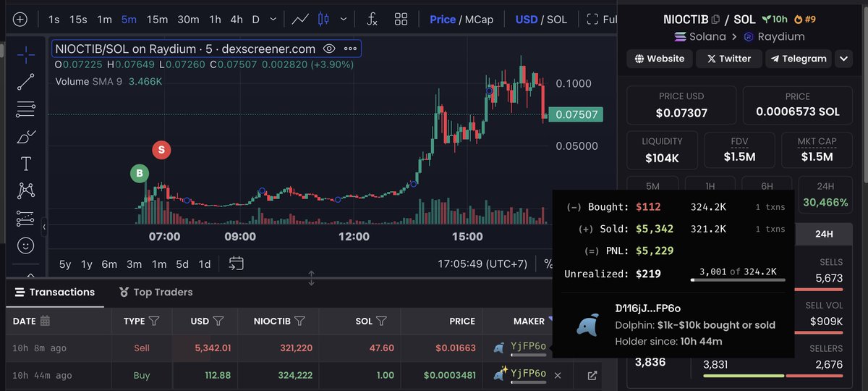The height and width of the screenshot is (391, 868).
Task: Switch chart to MCap mode
Action: click(x=479, y=20)
